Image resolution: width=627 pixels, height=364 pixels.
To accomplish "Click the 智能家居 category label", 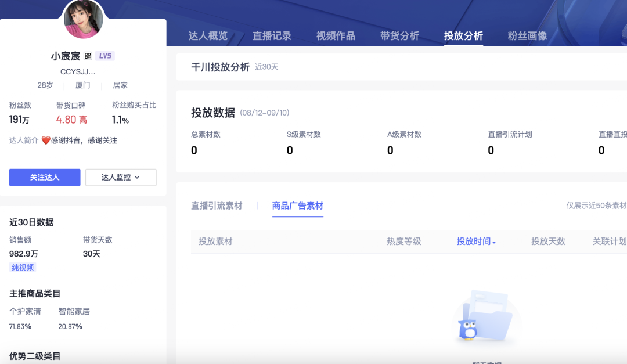I will click(74, 312).
